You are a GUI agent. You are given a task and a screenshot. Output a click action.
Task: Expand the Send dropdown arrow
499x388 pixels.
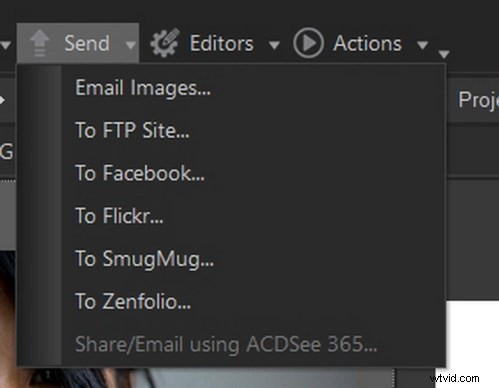(x=131, y=45)
